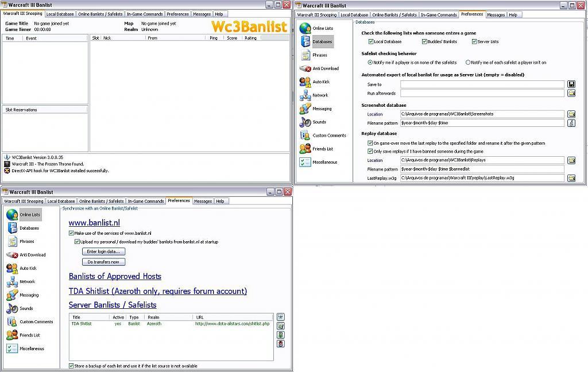Select Notify if player is on none of safelists
588x372 pixels.
[370, 63]
